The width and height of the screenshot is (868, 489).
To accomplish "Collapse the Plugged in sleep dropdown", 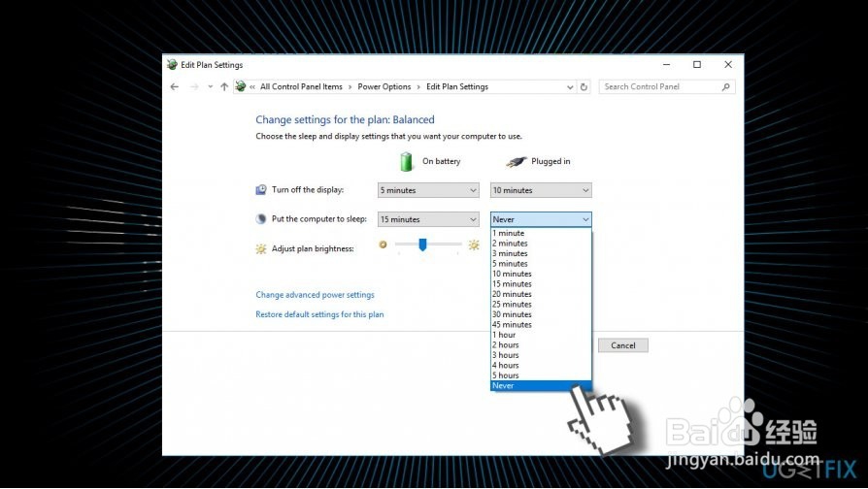I will coord(541,219).
